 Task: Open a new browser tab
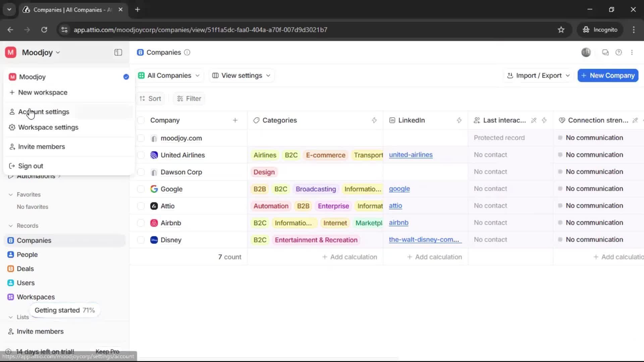138,10
